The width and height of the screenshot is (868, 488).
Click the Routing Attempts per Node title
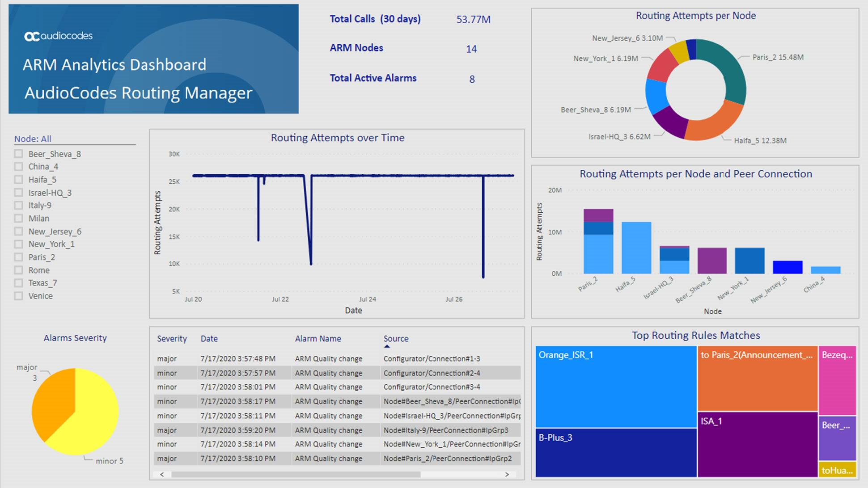click(x=696, y=16)
